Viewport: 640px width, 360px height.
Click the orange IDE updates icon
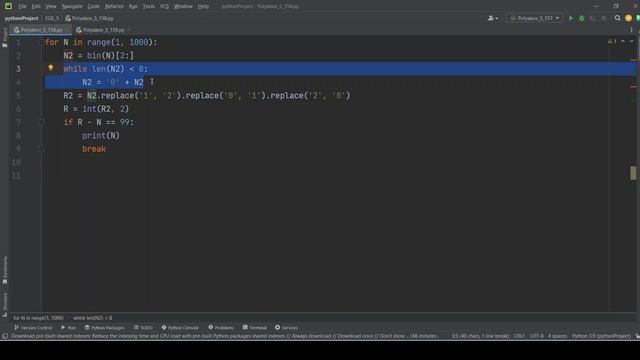628,18
